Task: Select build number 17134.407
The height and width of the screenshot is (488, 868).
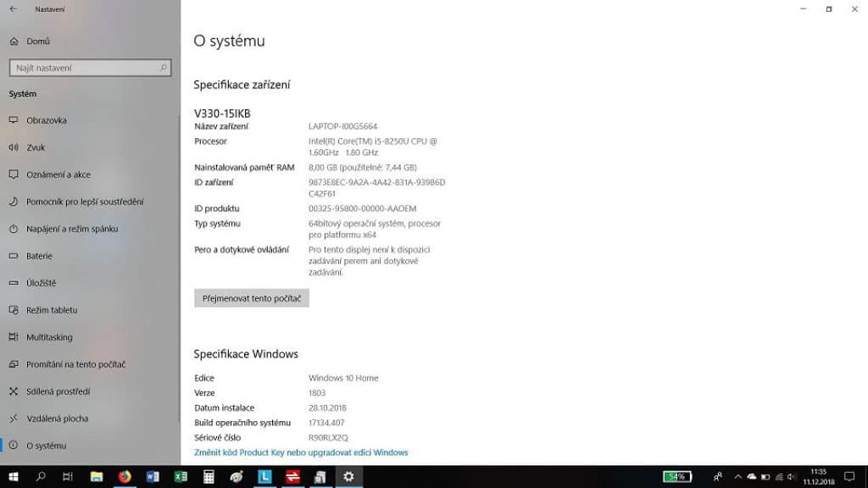Action: pos(326,423)
